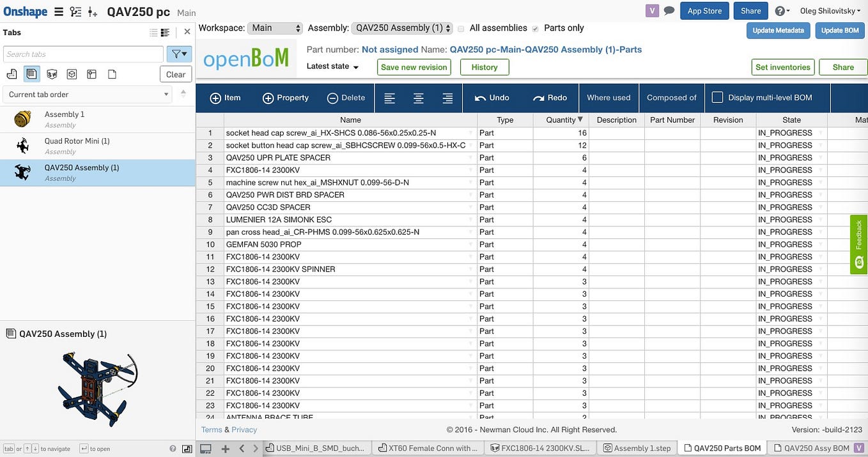Open the Property tool in the BOM toolbar
Viewport: 868px width, 457px height.
[285, 98]
